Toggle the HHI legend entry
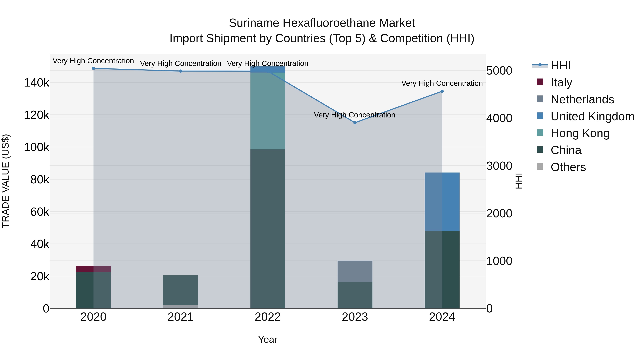Screen dimensions: 644x362 (551, 65)
